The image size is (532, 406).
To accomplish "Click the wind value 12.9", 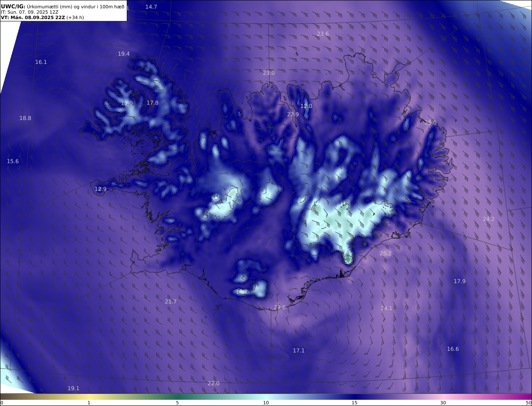I will click(101, 189).
